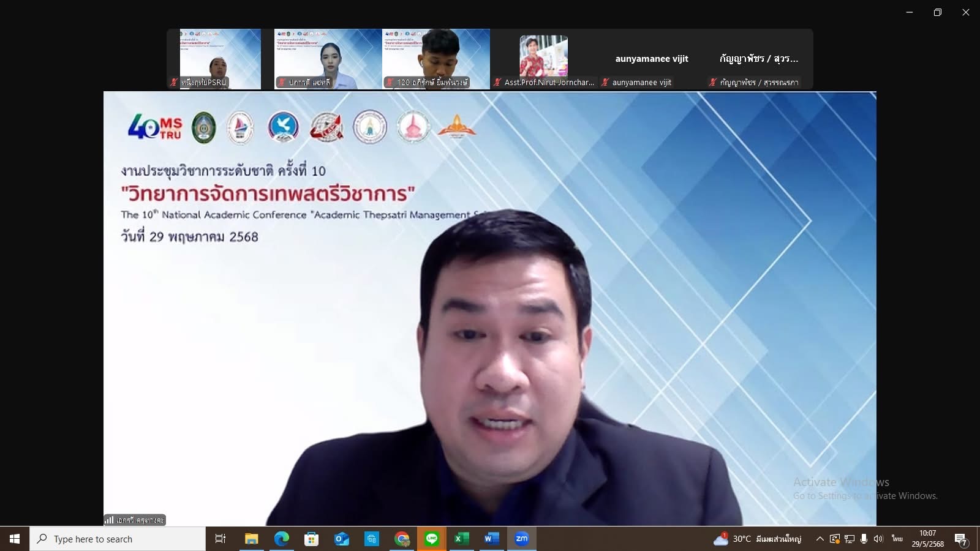The image size is (980, 551).
Task: Click the 'Type here to search' box
Action: tap(118, 539)
